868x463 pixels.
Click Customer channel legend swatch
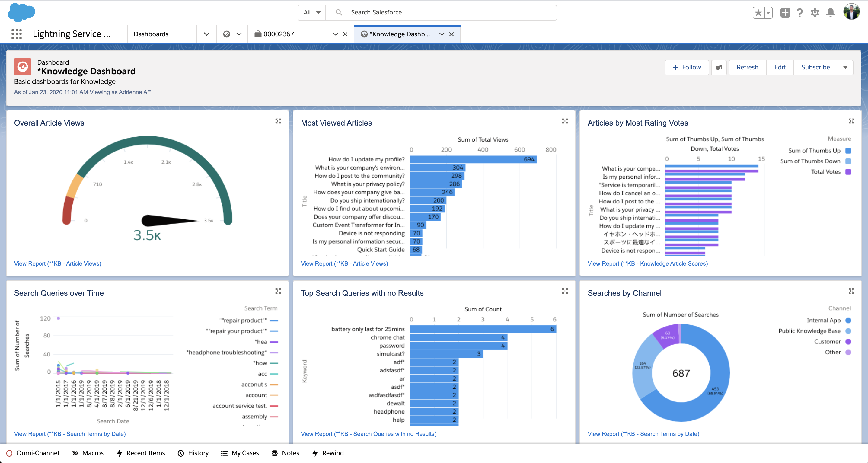click(848, 342)
